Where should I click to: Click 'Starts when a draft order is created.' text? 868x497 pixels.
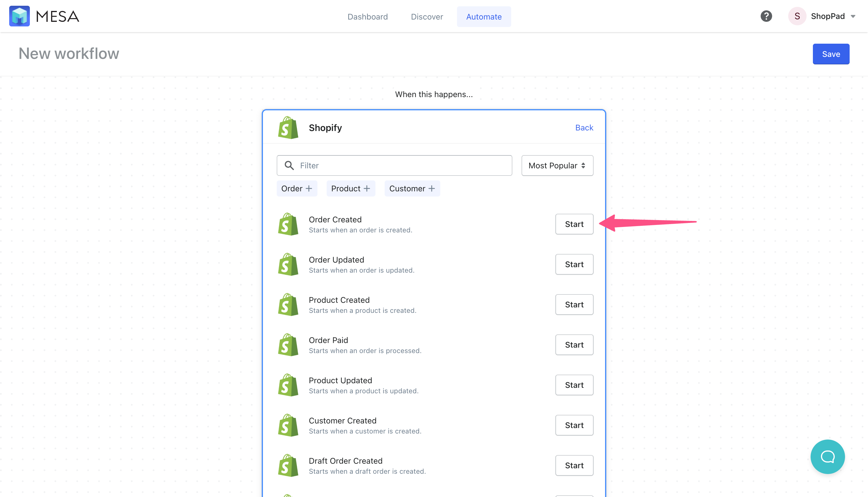(367, 471)
